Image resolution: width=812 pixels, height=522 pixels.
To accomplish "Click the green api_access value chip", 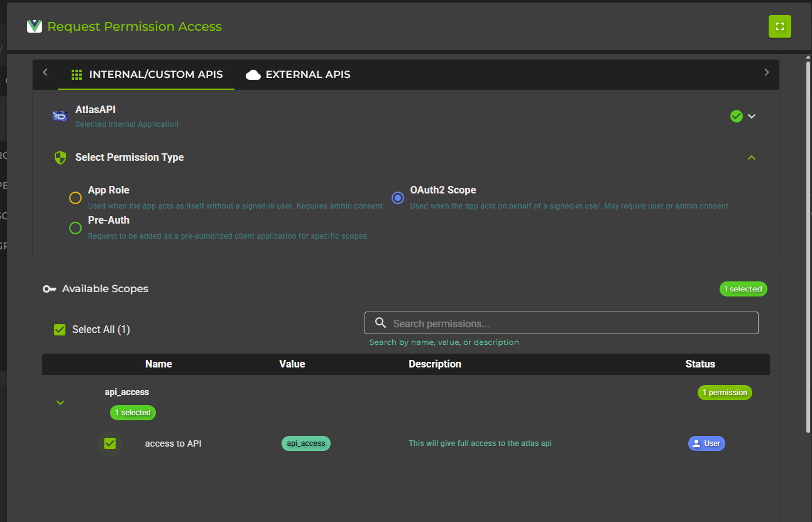I will pos(306,443).
